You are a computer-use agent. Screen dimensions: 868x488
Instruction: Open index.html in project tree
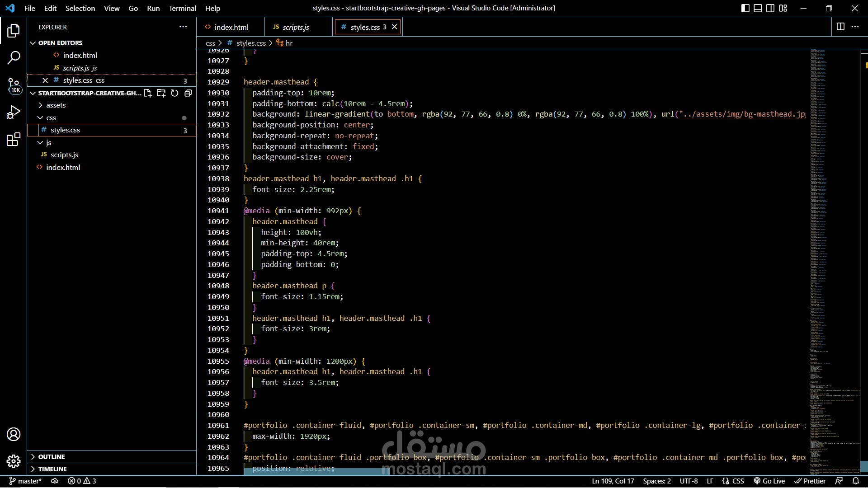click(112, 168)
